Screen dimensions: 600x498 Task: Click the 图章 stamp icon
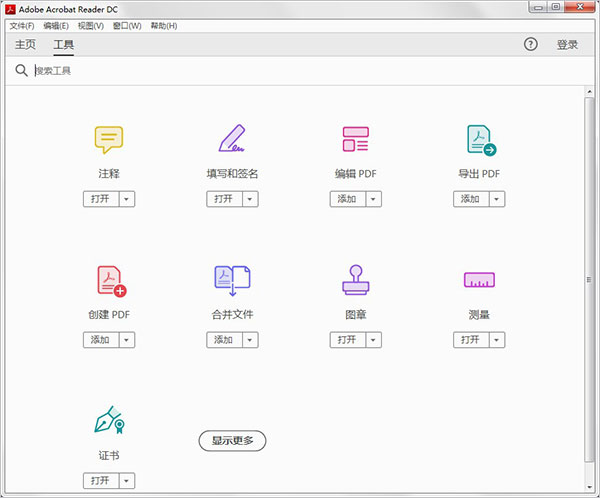pyautogui.click(x=355, y=280)
